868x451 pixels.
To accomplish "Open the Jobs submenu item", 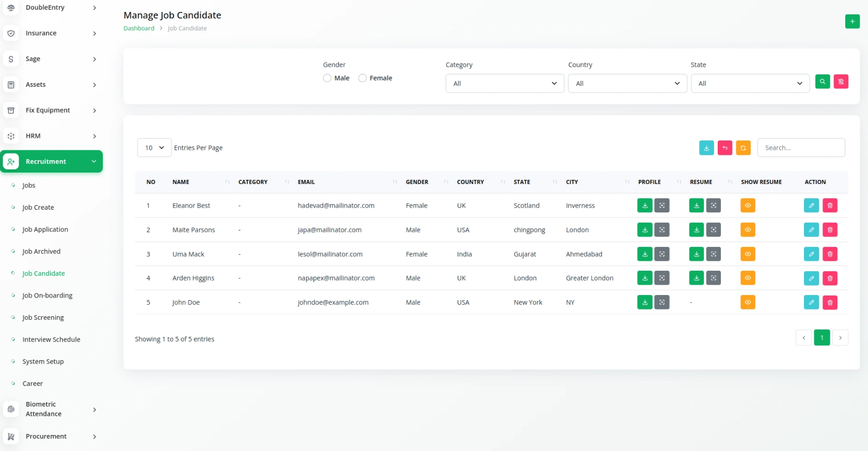I will pyautogui.click(x=29, y=185).
